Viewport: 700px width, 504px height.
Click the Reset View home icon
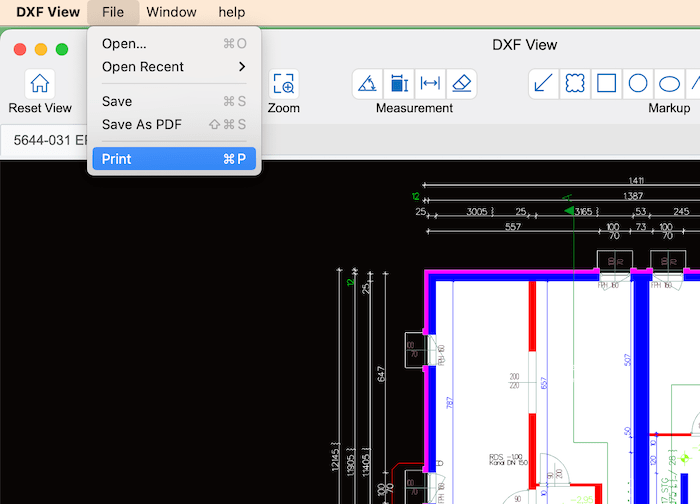pos(40,84)
